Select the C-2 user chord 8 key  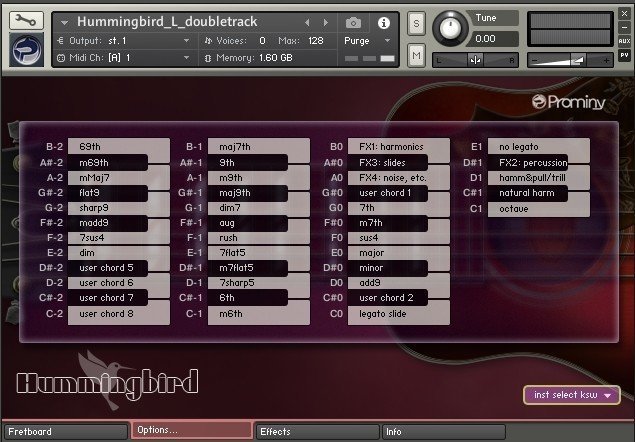pyautogui.click(x=119, y=314)
